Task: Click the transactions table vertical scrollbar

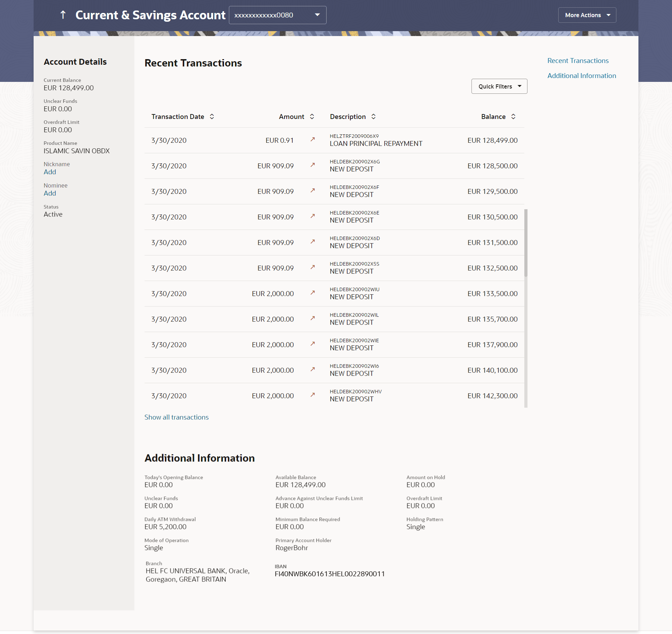Action: click(526, 243)
